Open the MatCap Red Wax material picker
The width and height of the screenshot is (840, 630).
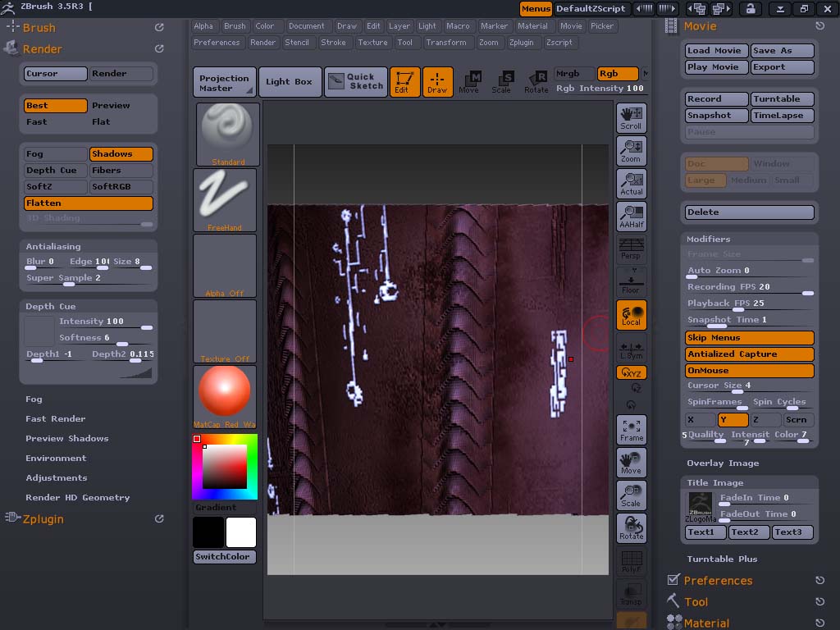225,394
